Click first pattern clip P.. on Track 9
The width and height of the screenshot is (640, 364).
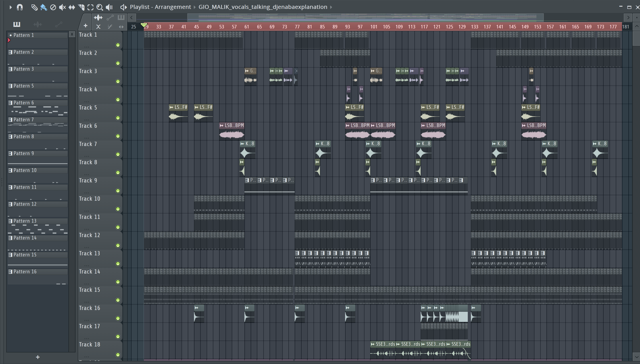[250, 186]
